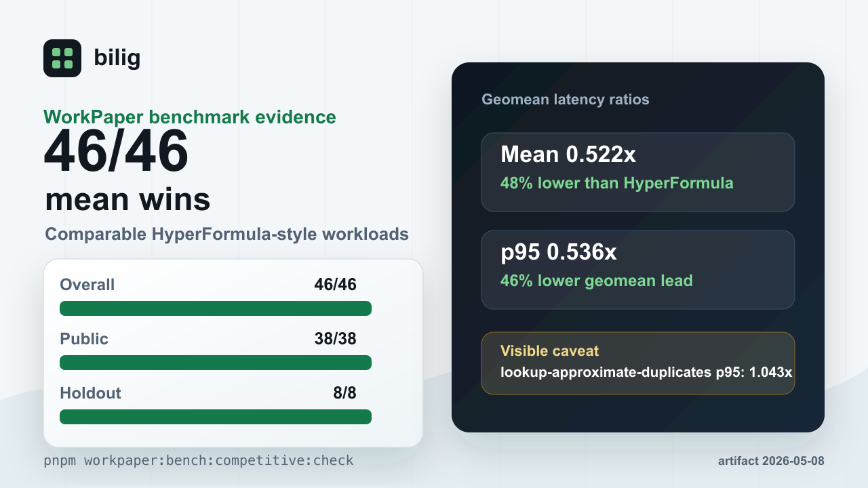The width and height of the screenshot is (868, 488).
Task: Click the Geomean latency ratios heading
Action: point(566,100)
